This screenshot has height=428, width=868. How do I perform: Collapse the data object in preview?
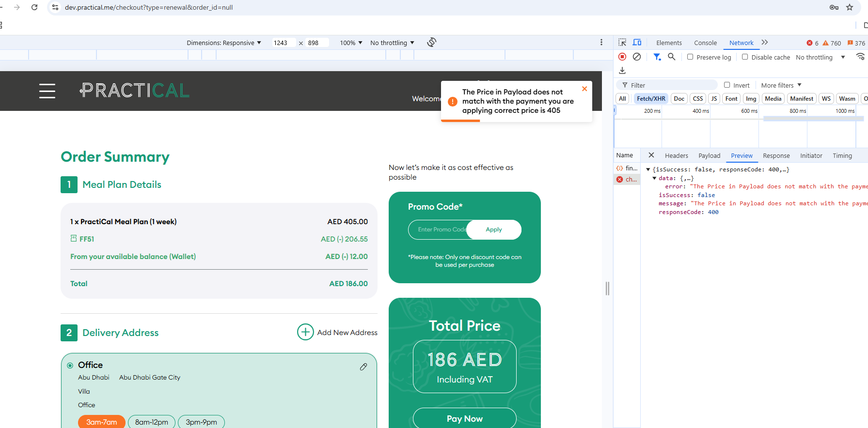654,178
